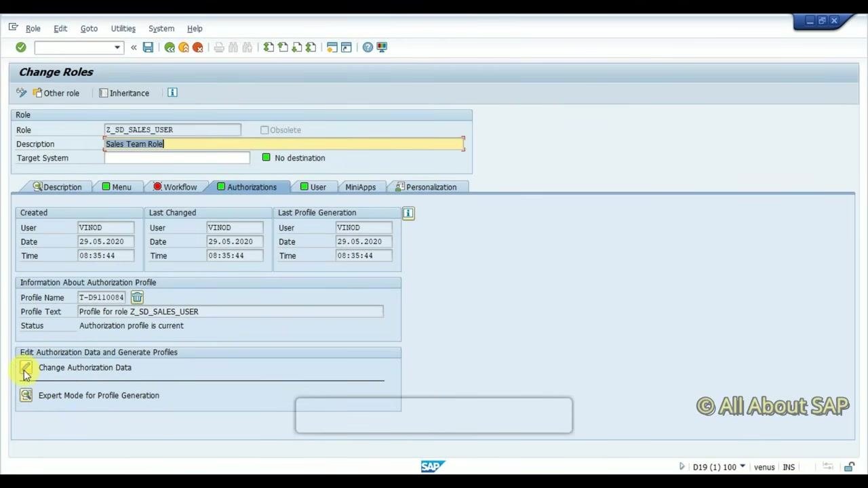Click the Last Page icon
This screenshot has height=488, width=868.
pyautogui.click(x=311, y=47)
